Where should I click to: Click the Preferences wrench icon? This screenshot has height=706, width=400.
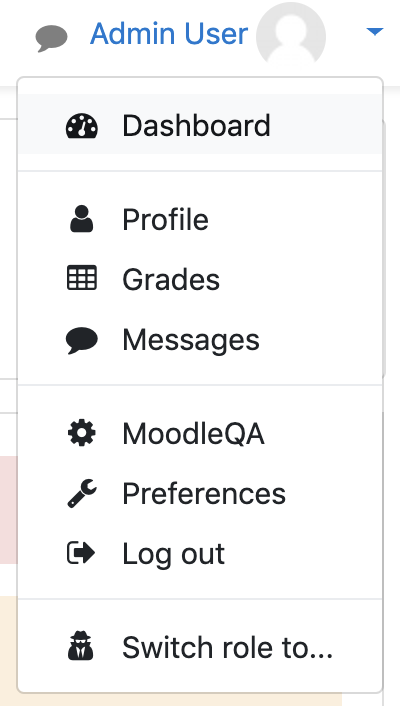[82, 493]
